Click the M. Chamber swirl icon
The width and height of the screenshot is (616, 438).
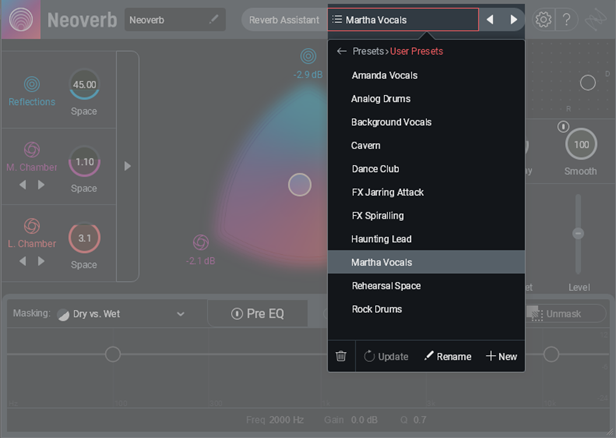click(32, 149)
